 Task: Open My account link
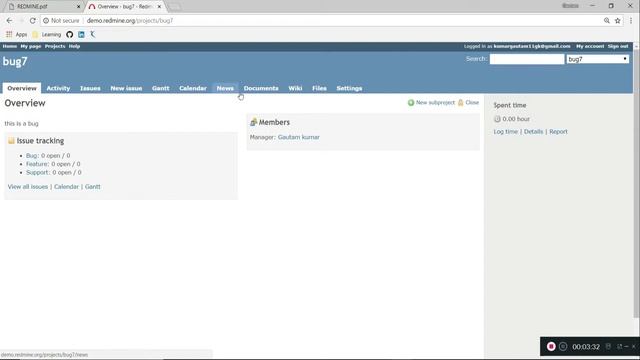coord(590,46)
